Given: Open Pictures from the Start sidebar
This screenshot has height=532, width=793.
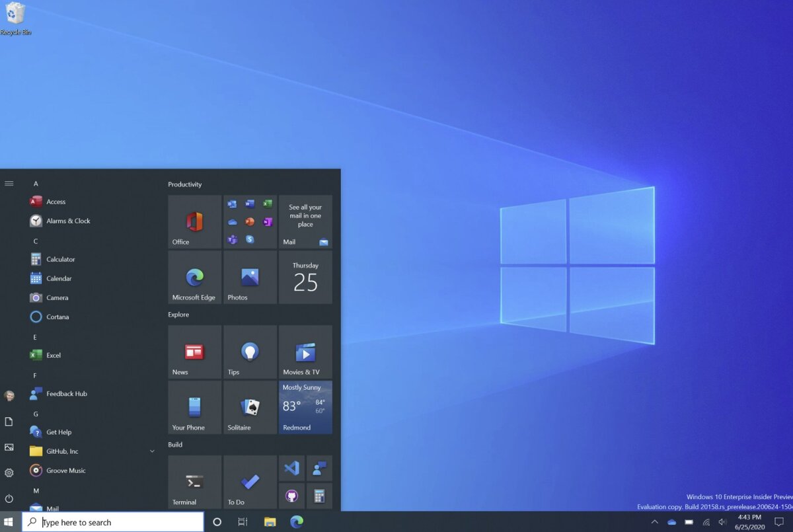Looking at the screenshot, I should [9, 447].
